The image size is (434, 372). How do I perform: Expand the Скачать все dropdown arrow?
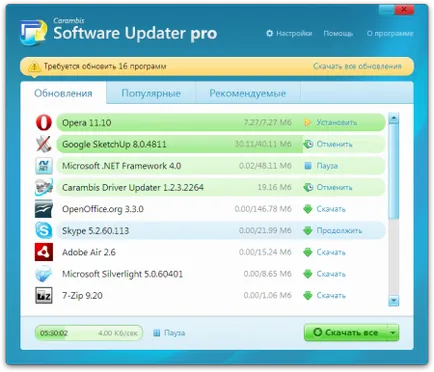point(393,332)
